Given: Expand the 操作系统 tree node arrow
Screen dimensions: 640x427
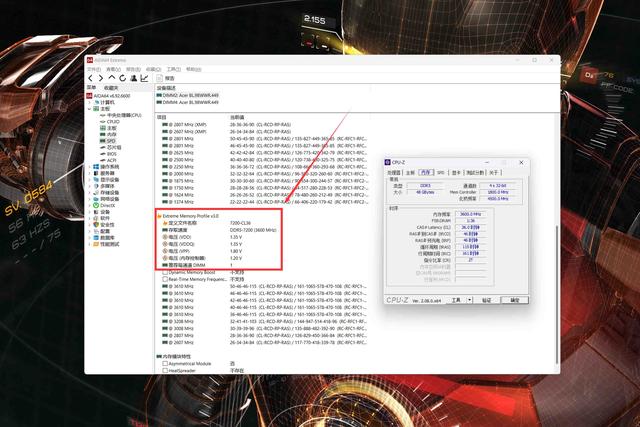Looking at the screenshot, I should (89, 167).
